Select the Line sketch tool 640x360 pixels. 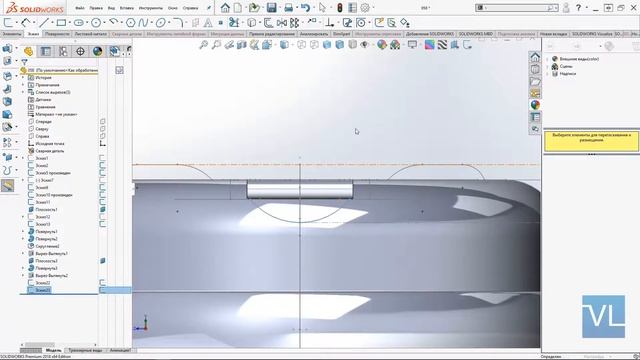pos(44,23)
